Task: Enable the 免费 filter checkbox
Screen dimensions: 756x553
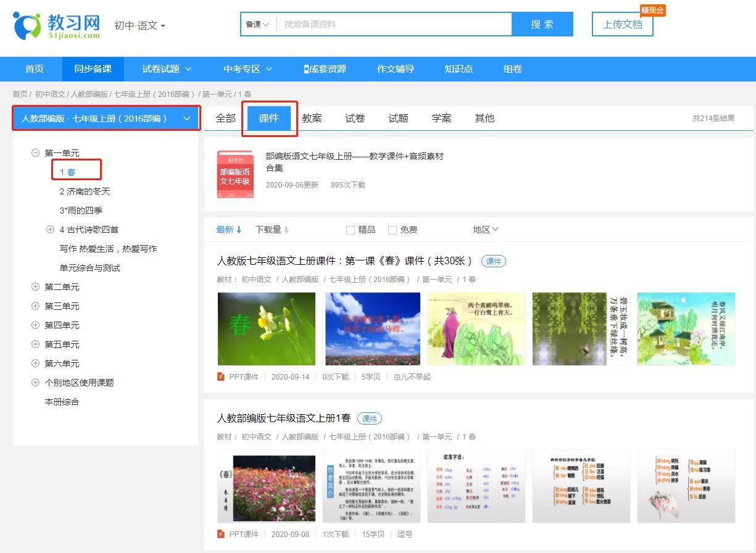Action: click(x=393, y=229)
